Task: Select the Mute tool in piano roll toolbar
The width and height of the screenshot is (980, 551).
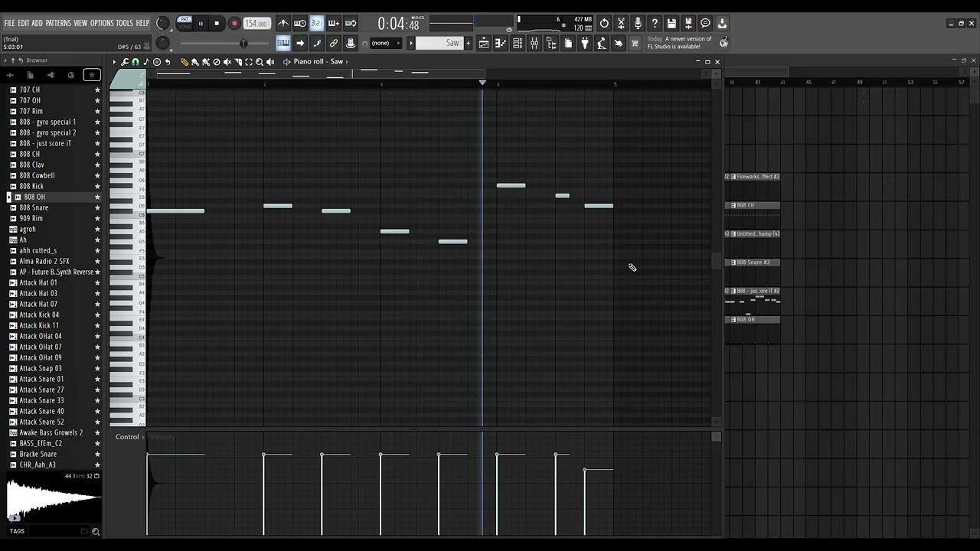Action: click(x=227, y=62)
